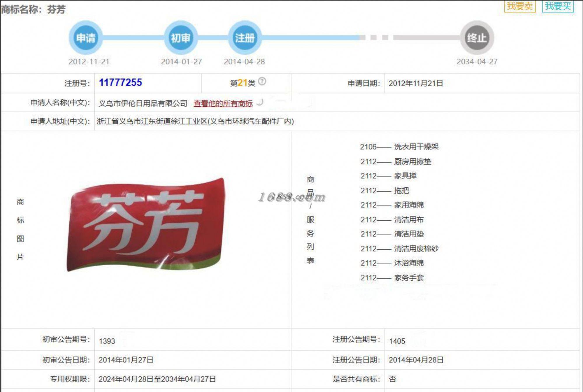The width and height of the screenshot is (583, 392).
Task: Select registration announcement issue 1405
Action: click(397, 341)
